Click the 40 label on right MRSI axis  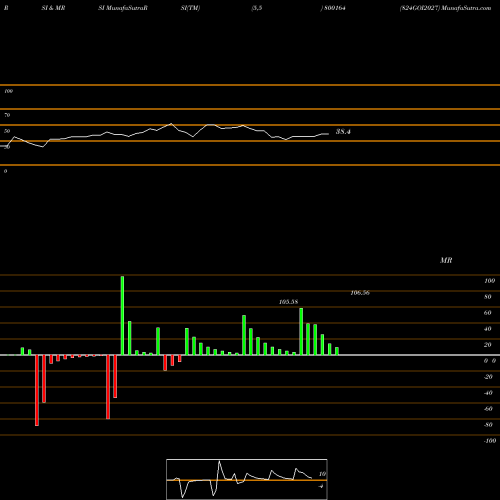[x=488, y=329]
